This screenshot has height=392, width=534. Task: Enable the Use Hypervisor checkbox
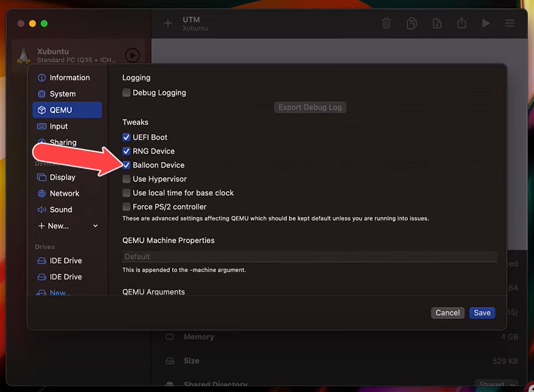pos(126,179)
